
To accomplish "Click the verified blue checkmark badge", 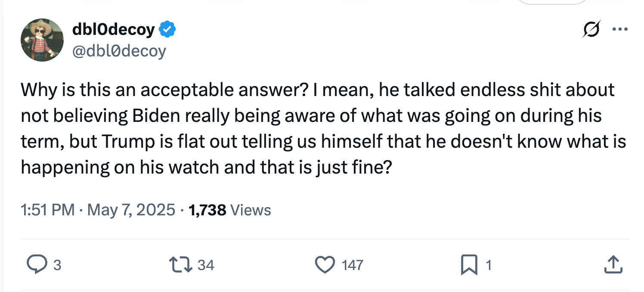I will tap(168, 28).
